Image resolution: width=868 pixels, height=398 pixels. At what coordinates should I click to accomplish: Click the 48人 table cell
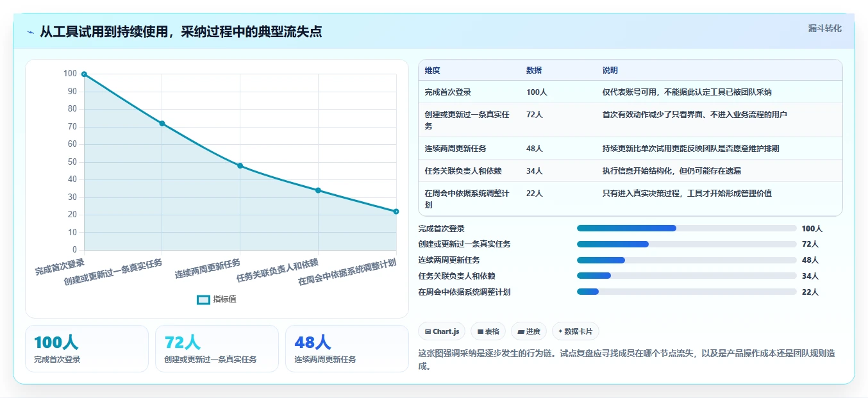tap(558, 148)
